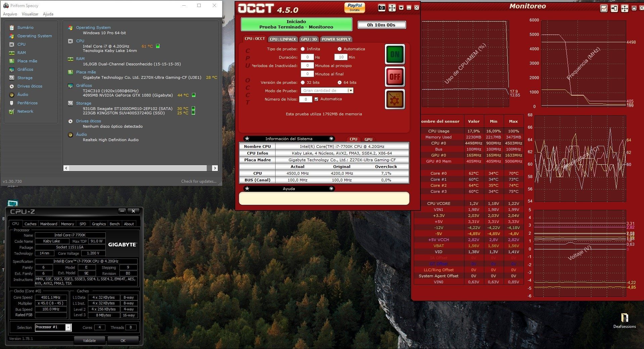The image size is (644, 349).
Task: Open the Bench tab in CPU-Z
Action: [115, 224]
